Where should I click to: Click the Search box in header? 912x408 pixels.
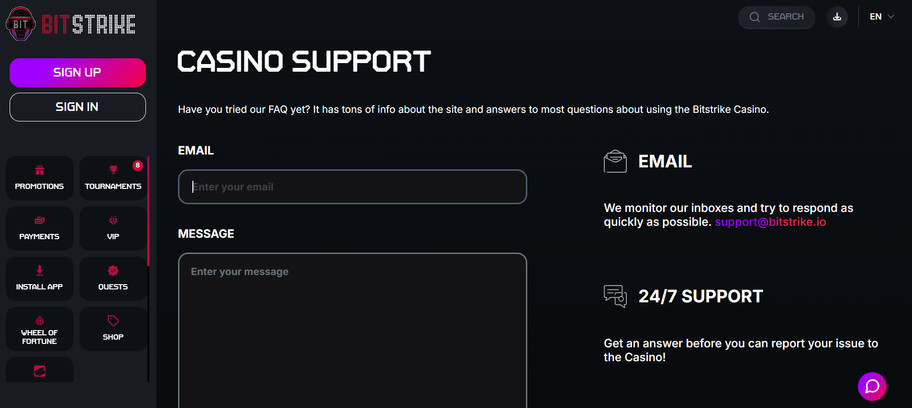click(777, 17)
